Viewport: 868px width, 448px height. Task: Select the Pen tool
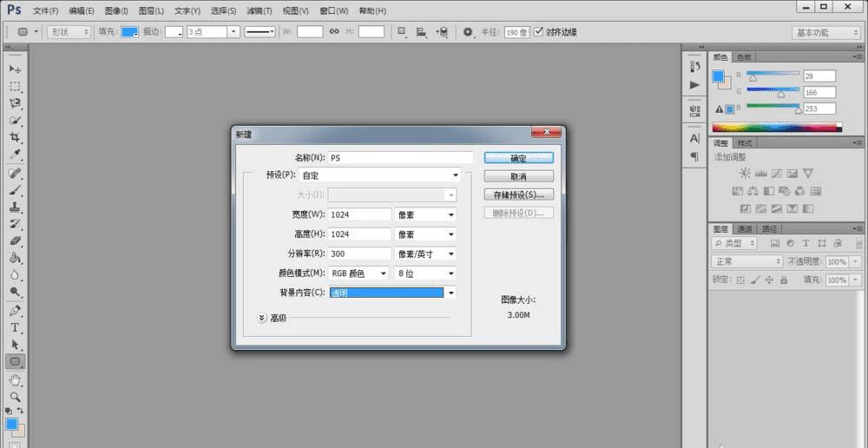tap(15, 311)
